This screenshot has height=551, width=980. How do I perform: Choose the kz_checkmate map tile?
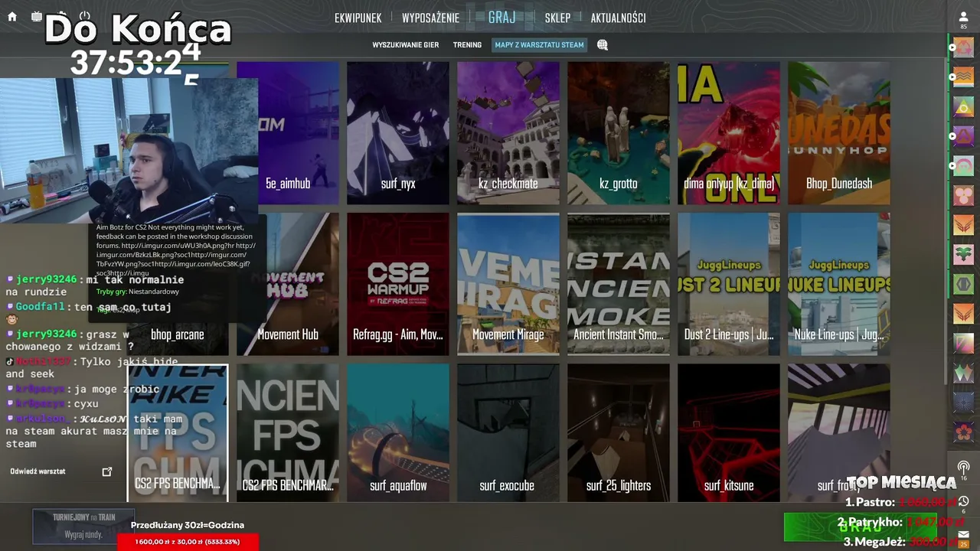[x=508, y=133]
